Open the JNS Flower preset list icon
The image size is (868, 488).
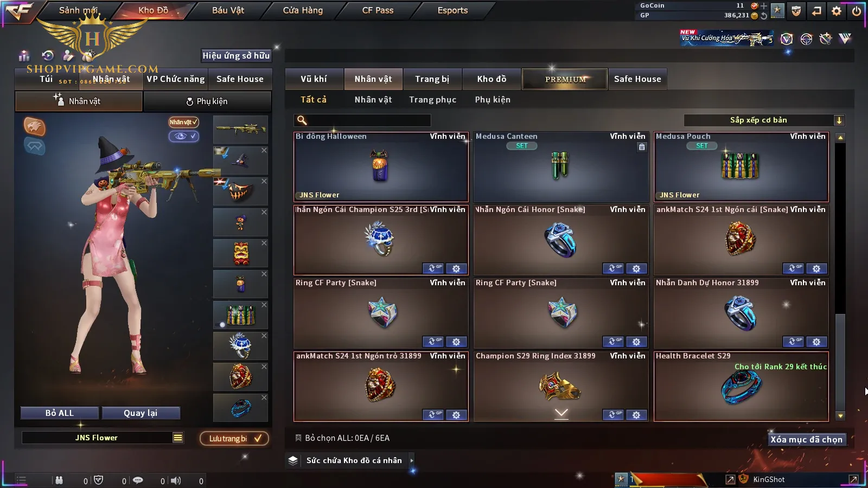[x=178, y=438]
